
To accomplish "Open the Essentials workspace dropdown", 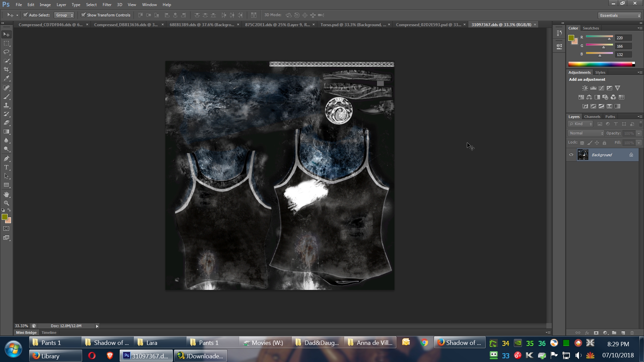I will click(620, 15).
